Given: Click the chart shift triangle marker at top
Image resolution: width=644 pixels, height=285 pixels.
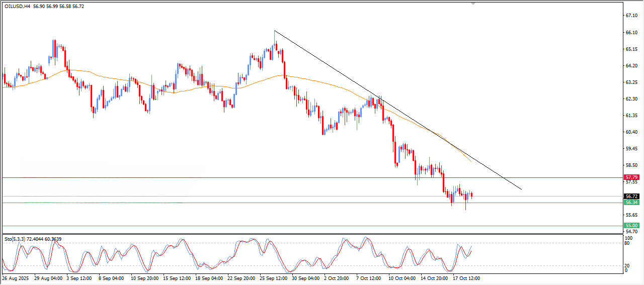Looking at the screenshot, I should [x=472, y=4].
